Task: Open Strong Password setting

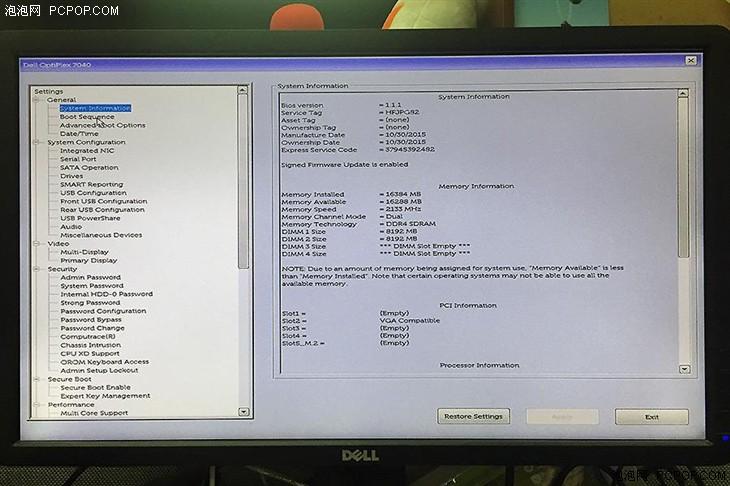Action: click(90, 303)
